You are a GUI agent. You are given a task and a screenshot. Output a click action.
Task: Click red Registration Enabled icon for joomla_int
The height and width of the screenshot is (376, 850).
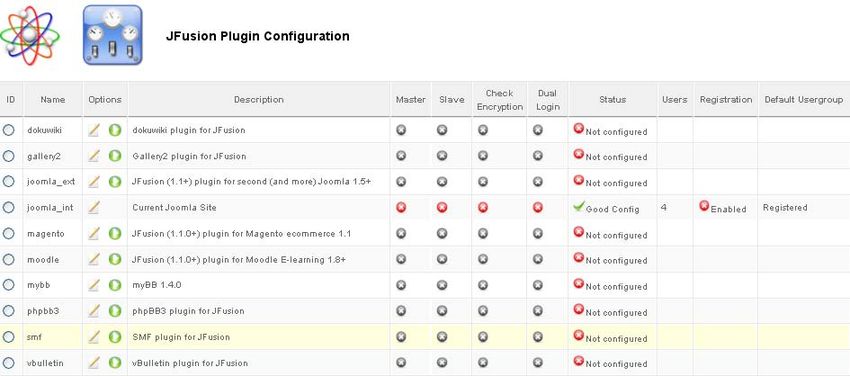point(704,206)
